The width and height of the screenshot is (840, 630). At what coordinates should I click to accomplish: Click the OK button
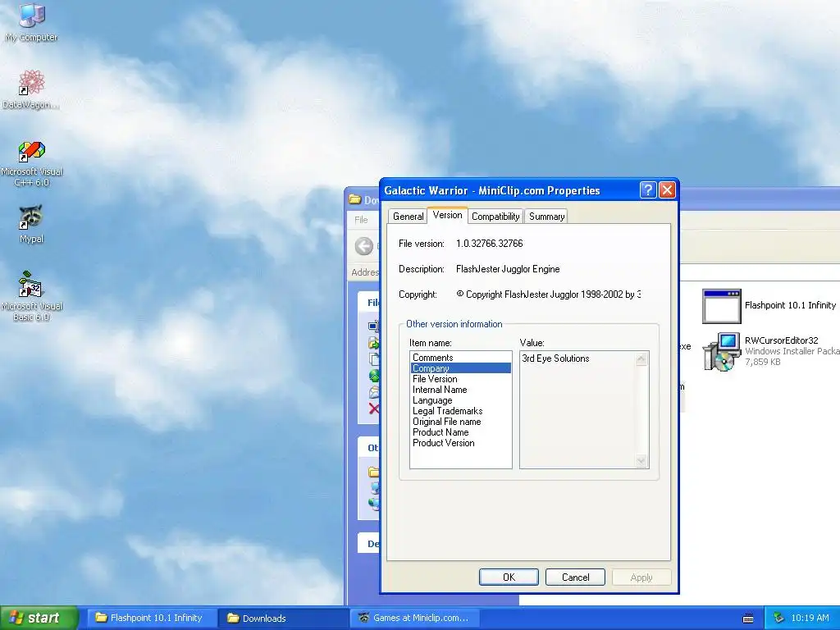click(x=509, y=577)
